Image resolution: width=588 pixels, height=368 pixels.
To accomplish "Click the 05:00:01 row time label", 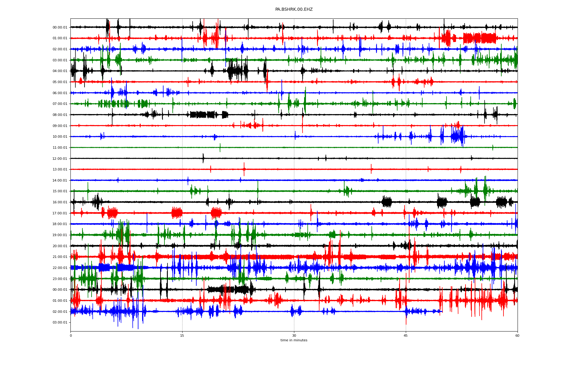I will tap(60, 82).
